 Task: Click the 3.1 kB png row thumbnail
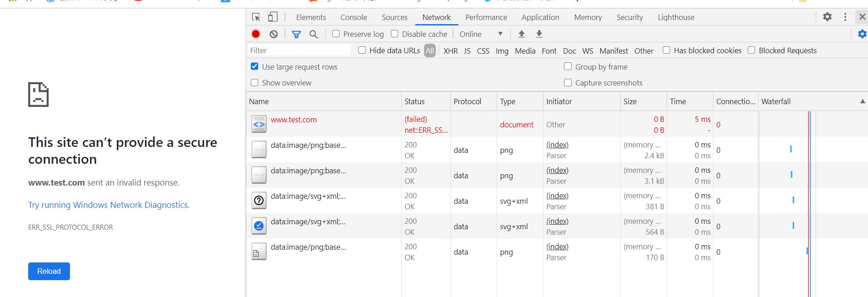[259, 175]
